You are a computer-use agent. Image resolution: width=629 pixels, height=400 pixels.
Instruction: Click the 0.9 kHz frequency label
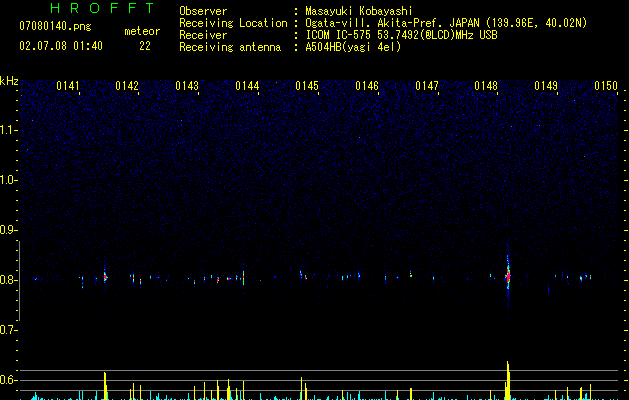[8, 230]
